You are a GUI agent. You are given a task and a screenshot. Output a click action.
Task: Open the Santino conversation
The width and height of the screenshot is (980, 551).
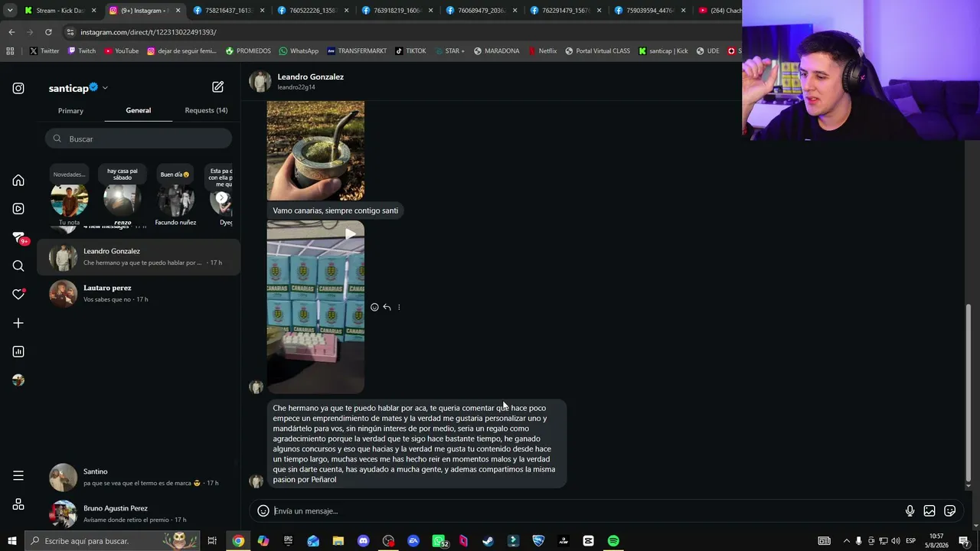(x=139, y=477)
